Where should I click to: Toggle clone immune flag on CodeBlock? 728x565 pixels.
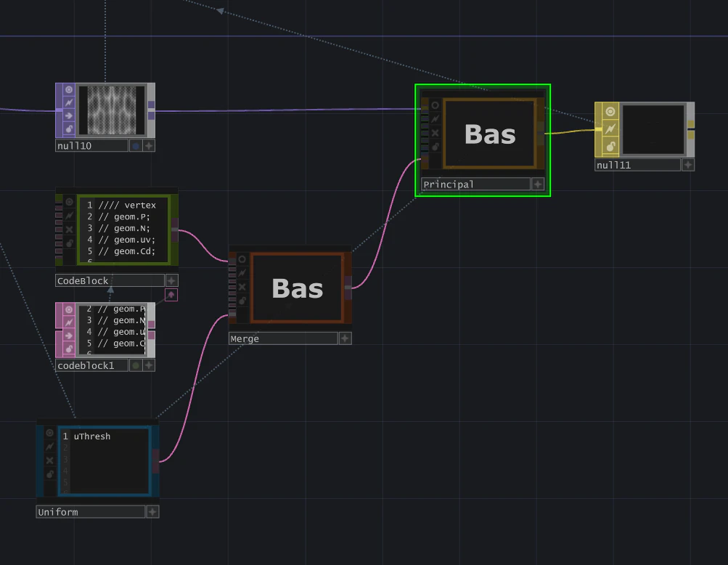coord(70,216)
